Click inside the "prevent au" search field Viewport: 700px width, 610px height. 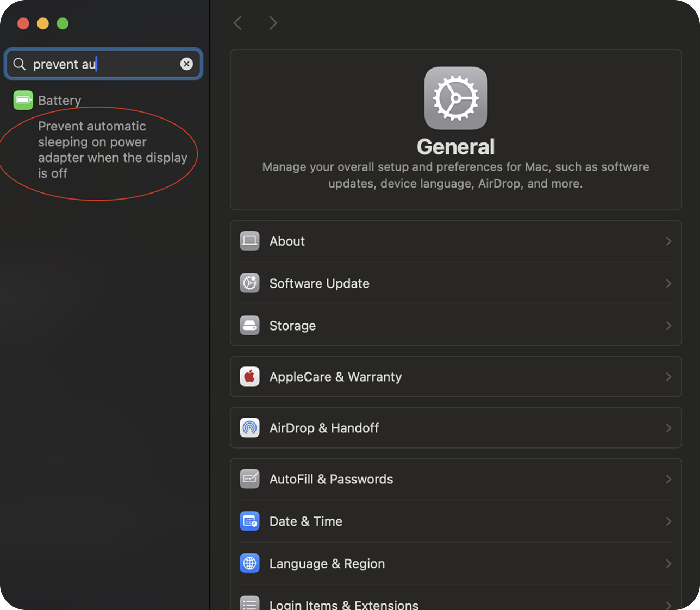coord(103,64)
